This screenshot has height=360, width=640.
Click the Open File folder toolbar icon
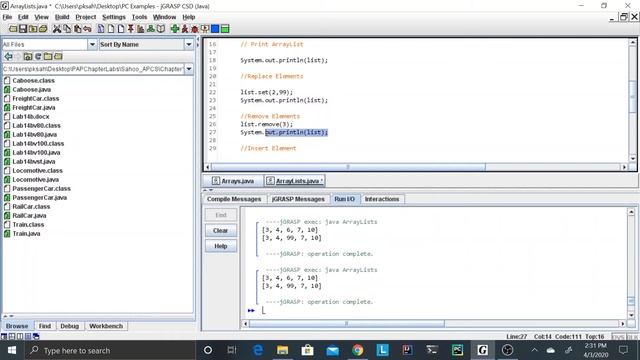click(13, 29)
